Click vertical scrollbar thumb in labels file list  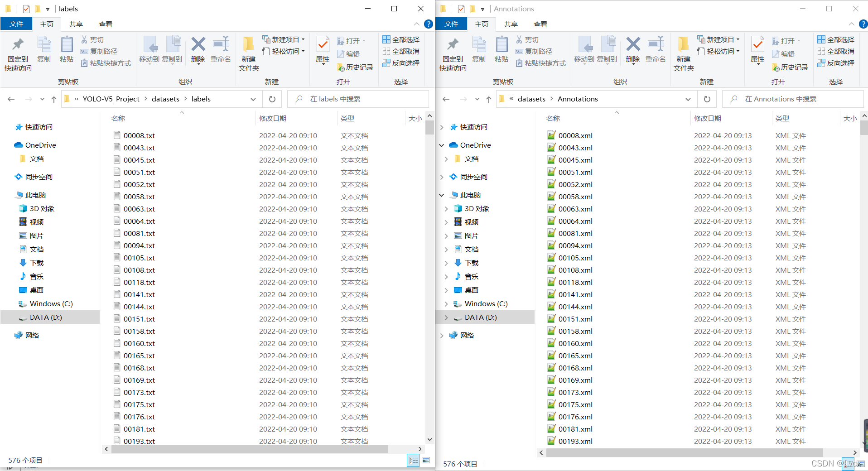[429, 128]
